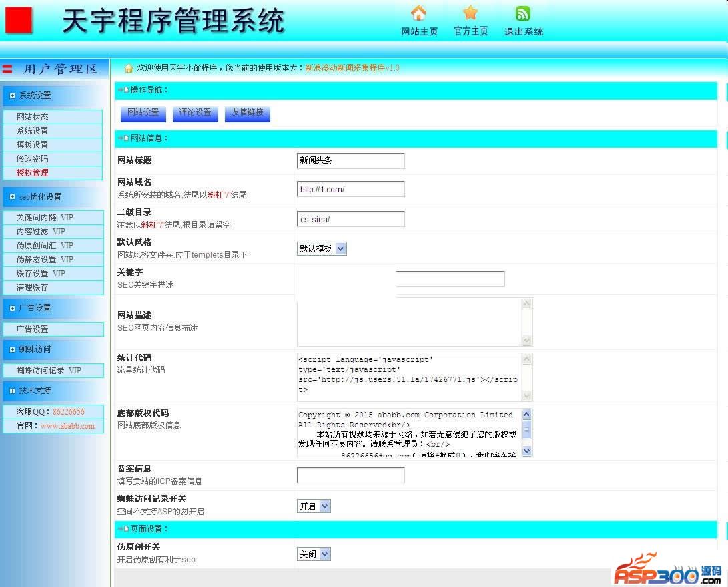The height and width of the screenshot is (587, 728).
Task: Open 关键词内链 VIP item
Action: (x=53, y=218)
